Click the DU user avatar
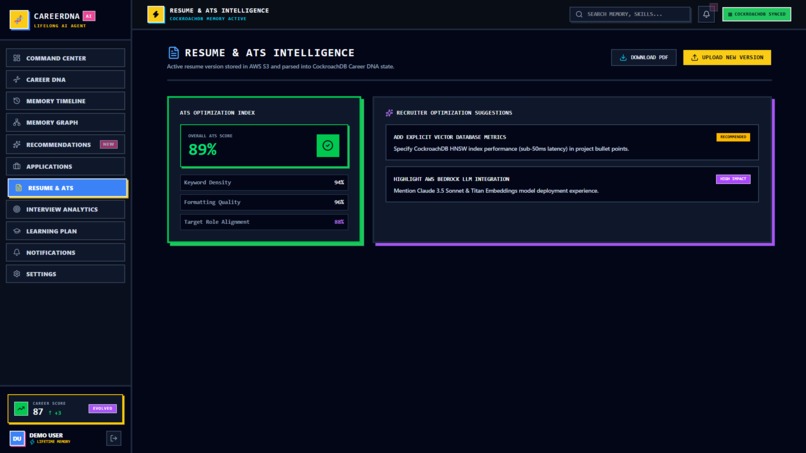 click(17, 439)
